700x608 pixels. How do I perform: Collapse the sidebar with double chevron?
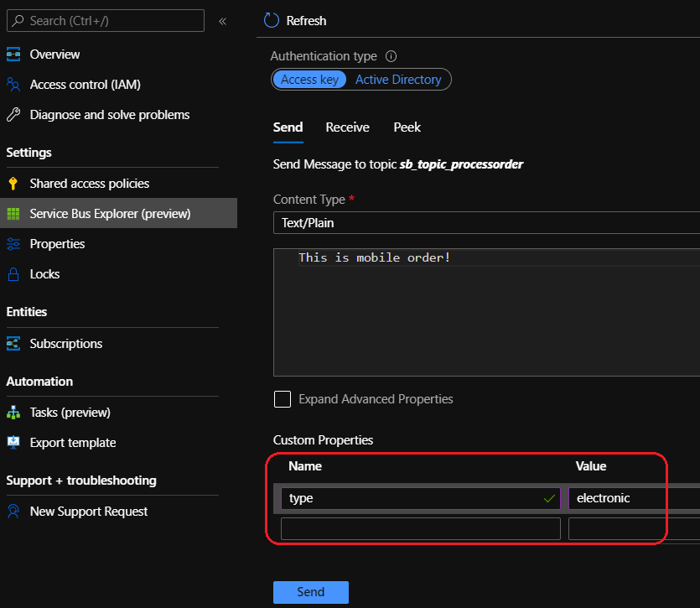click(222, 21)
